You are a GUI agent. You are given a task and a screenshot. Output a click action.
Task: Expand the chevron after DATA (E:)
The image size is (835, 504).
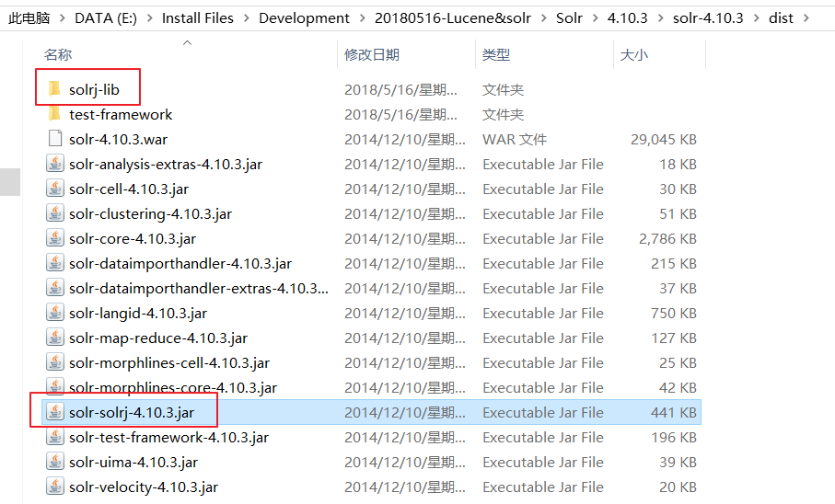[x=150, y=18]
